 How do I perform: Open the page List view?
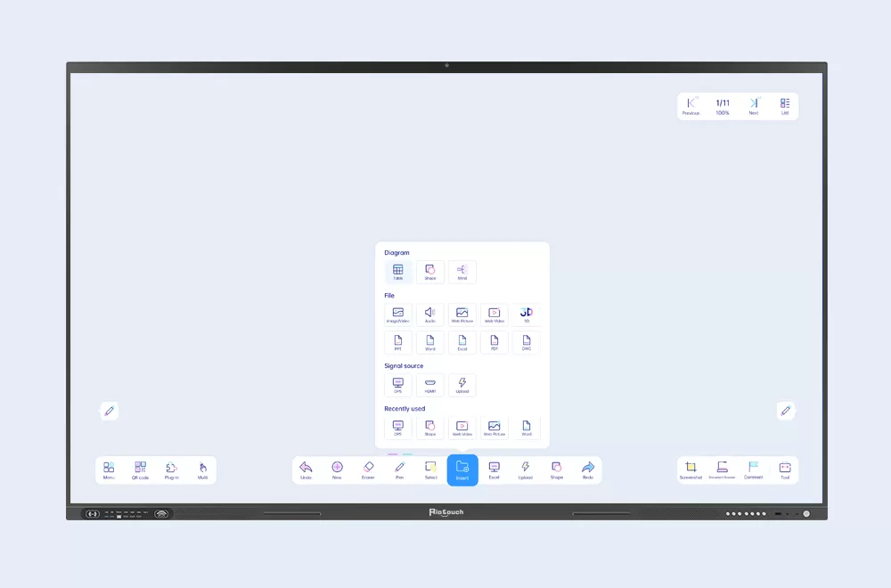point(785,106)
